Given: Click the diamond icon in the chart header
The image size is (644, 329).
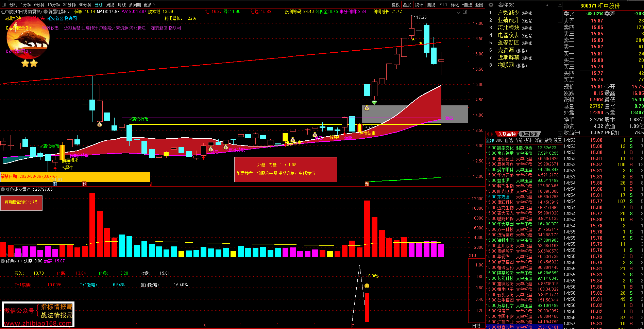Looking at the screenshot, I should coord(459,12).
